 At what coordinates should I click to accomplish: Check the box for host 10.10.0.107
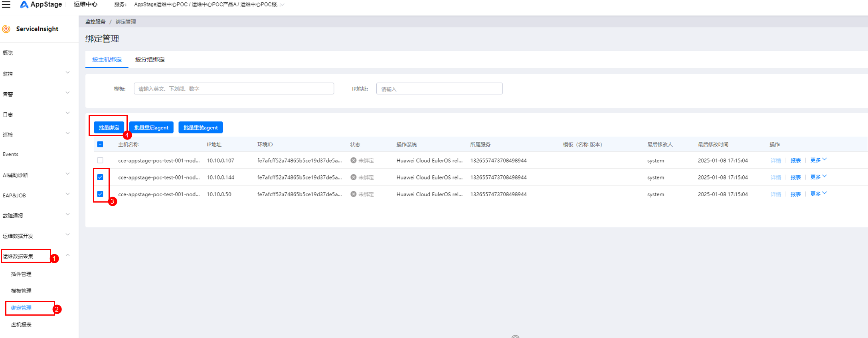100,160
